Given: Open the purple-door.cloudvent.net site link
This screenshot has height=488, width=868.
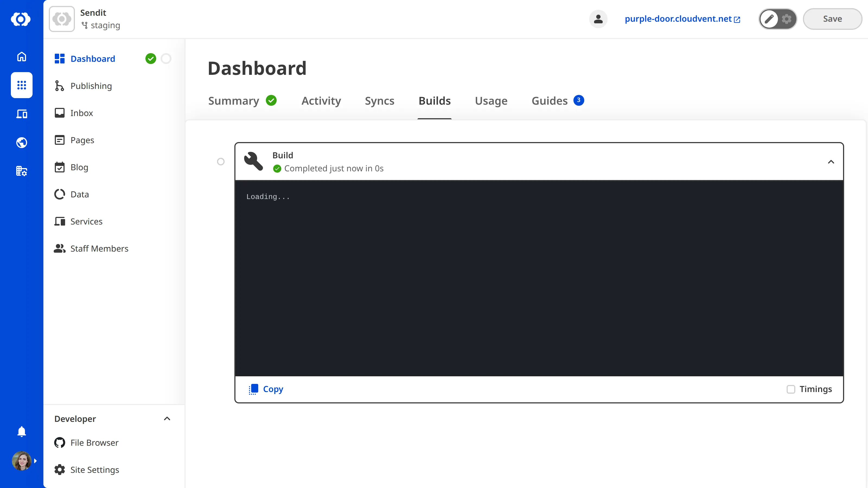Looking at the screenshot, I should [x=678, y=19].
